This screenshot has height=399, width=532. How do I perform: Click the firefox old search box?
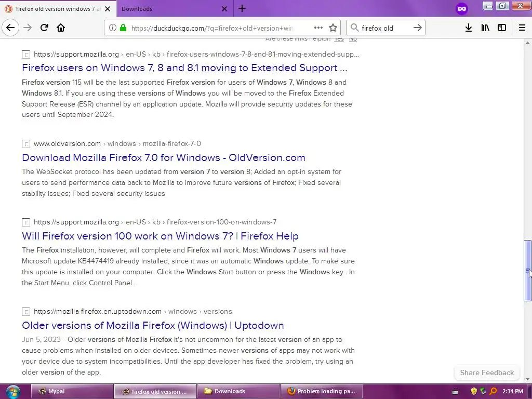[x=385, y=28]
